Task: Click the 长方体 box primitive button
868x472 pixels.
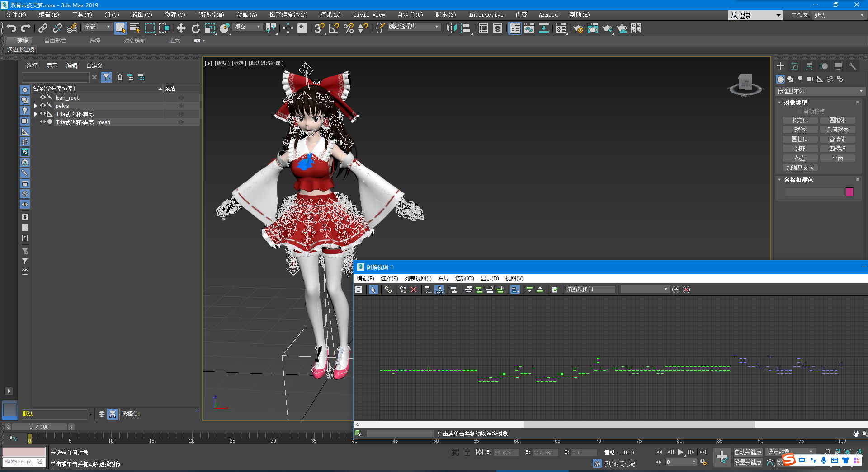Action: 800,121
